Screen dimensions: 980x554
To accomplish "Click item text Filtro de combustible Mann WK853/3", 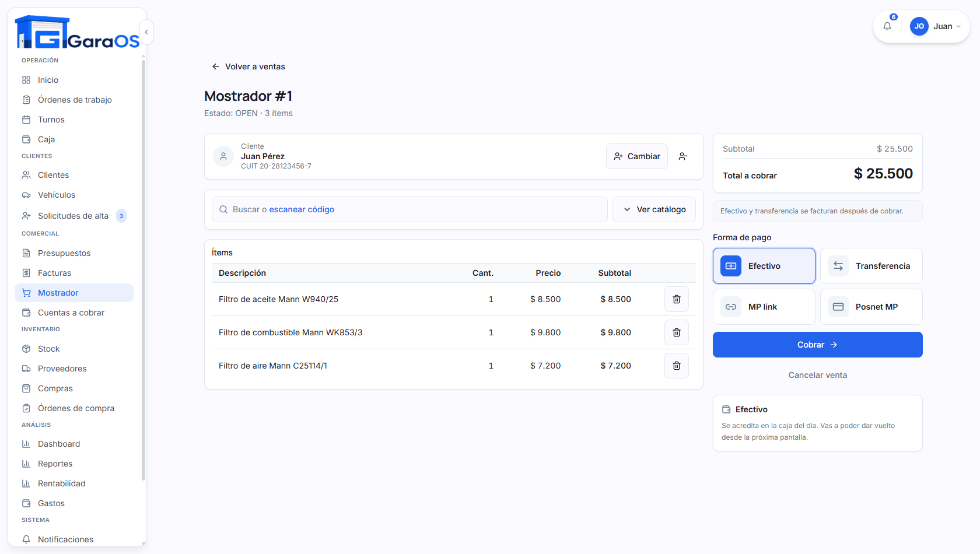I will (290, 332).
